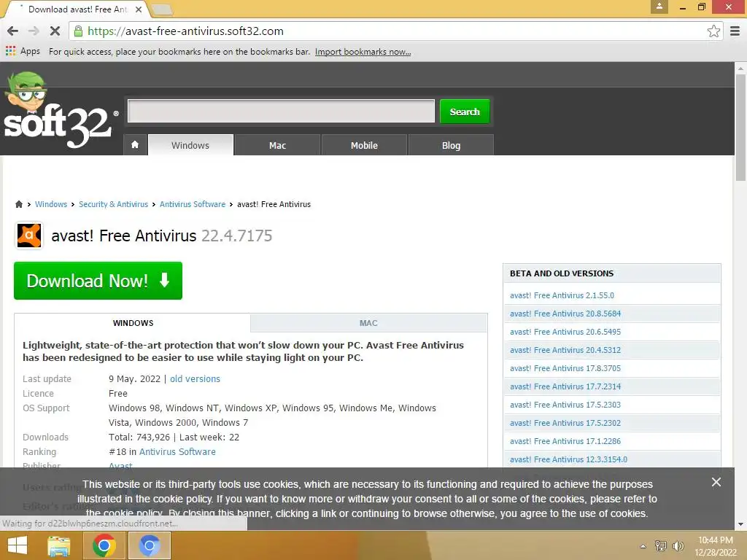Click the taskbar clock and date

(715, 546)
